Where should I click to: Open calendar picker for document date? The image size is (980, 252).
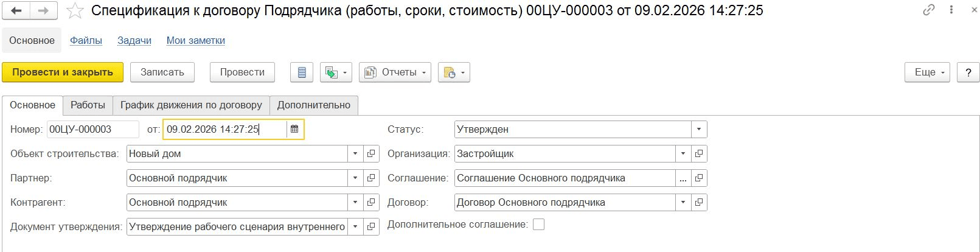click(294, 129)
